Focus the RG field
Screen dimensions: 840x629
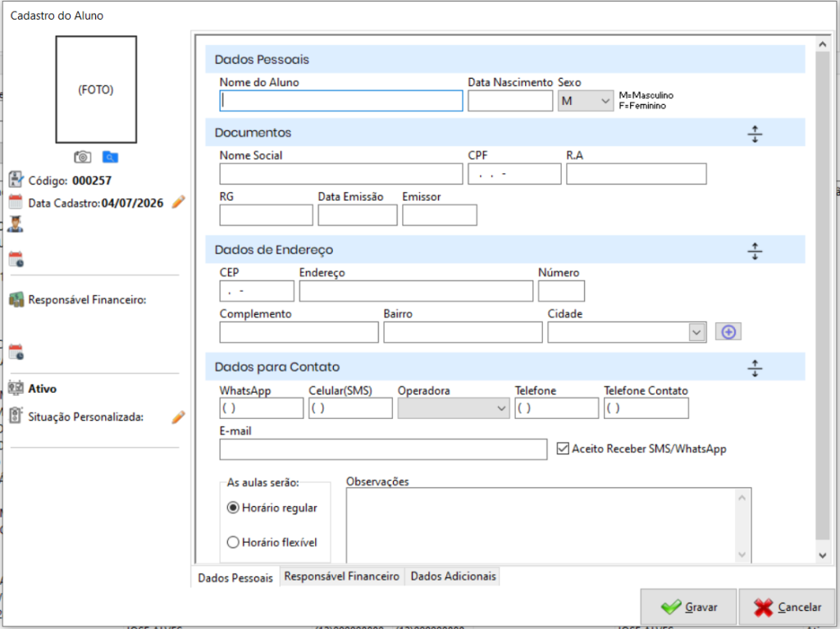click(267, 216)
